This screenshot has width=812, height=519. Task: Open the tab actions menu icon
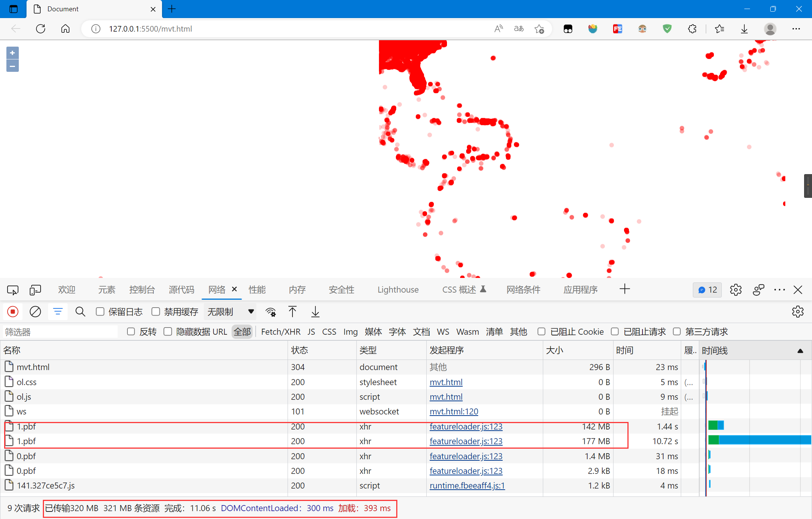pyautogui.click(x=14, y=9)
